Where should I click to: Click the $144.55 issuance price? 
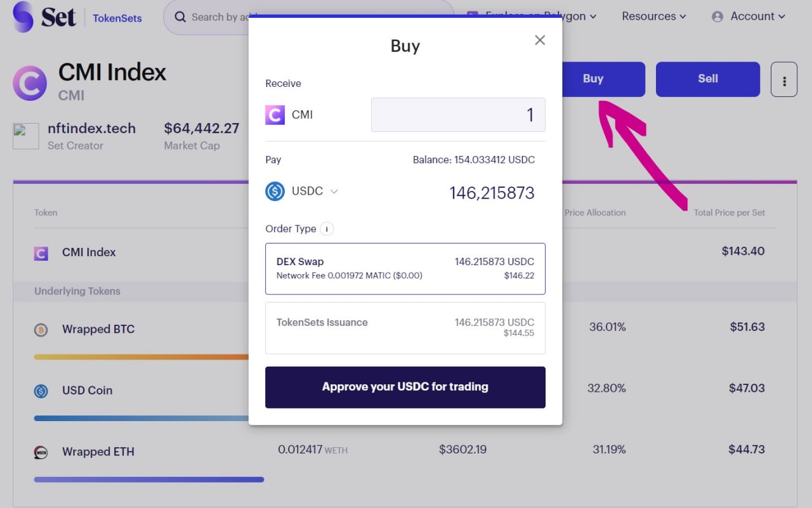[519, 333]
